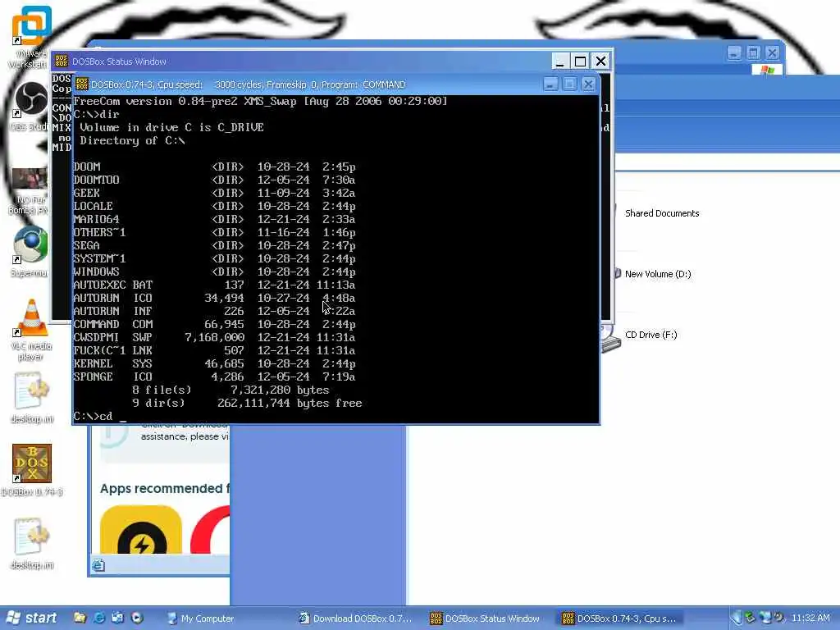
Task: Click the yellow lightning app icon in browser
Action: [141, 530]
